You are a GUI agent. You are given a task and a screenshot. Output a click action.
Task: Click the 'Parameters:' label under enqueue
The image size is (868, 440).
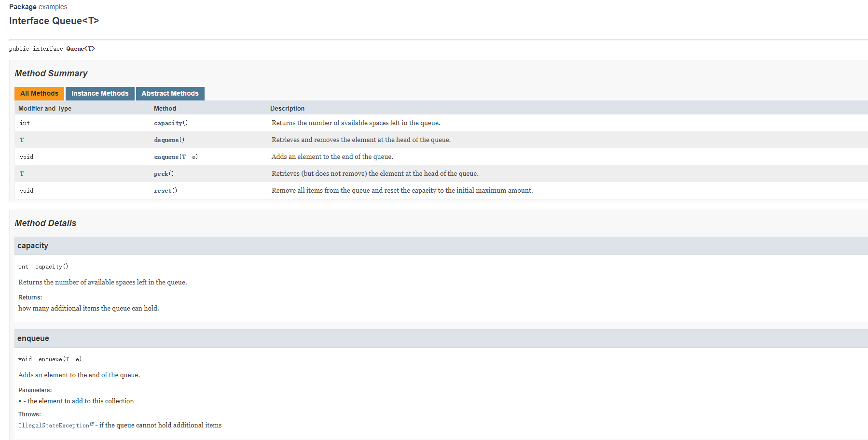[x=35, y=390]
